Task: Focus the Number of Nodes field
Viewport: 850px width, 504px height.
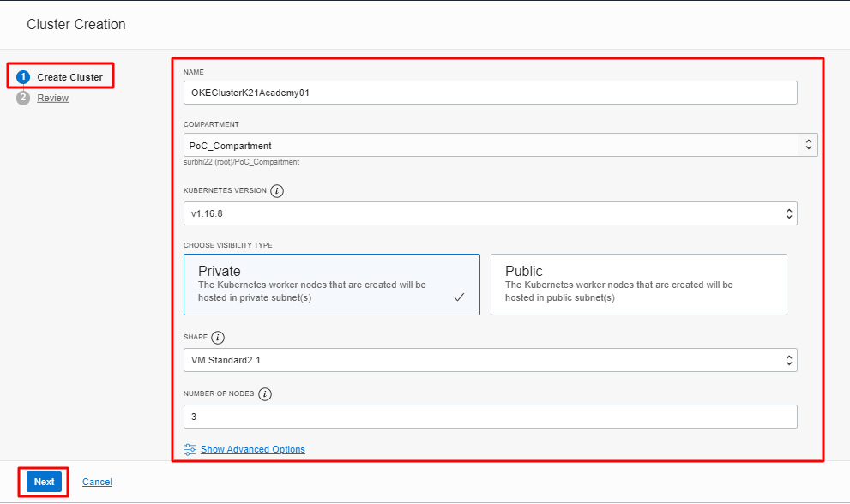Action: click(490, 417)
